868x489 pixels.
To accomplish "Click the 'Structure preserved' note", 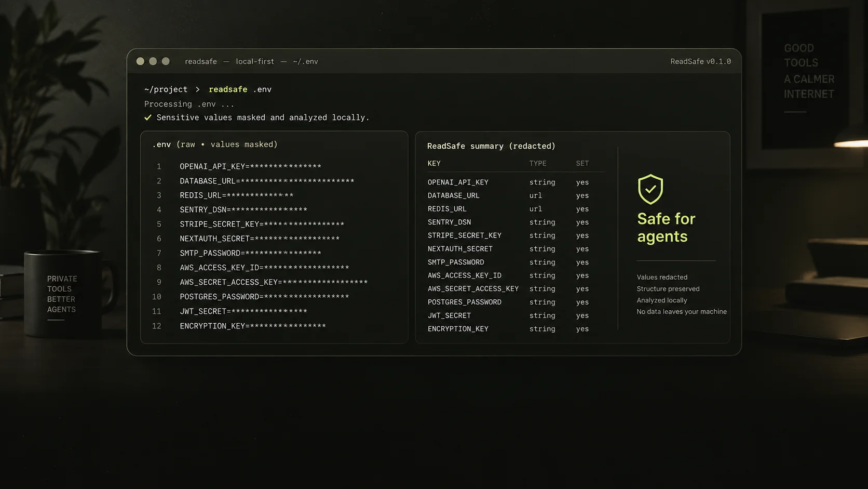I will coord(668,289).
